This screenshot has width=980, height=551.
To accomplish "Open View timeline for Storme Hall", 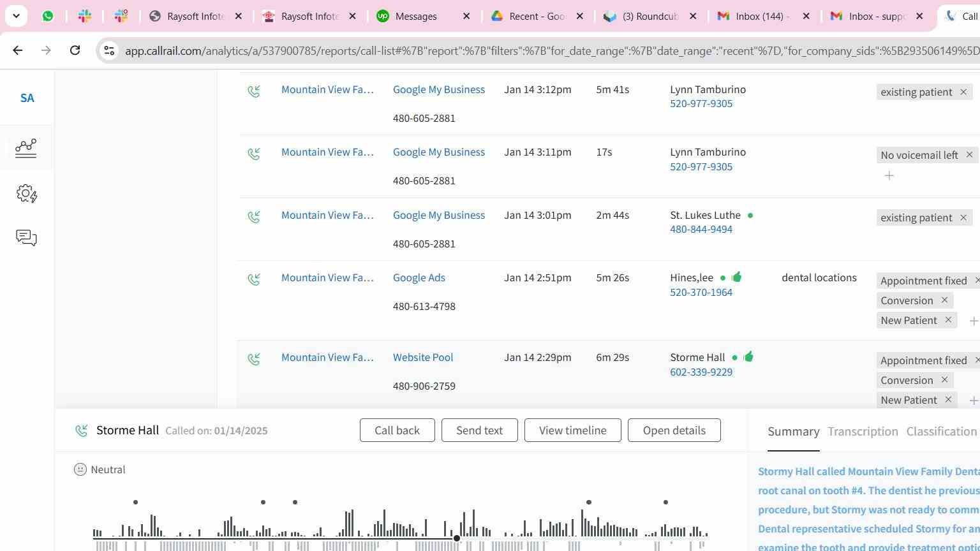I will coord(573,430).
